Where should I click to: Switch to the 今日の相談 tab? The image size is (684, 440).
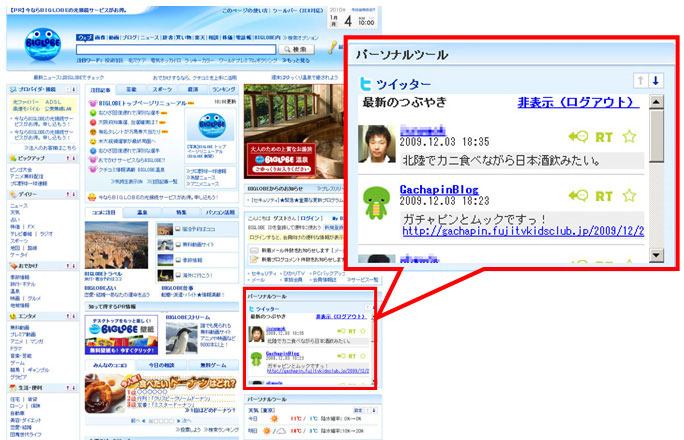[x=161, y=365]
